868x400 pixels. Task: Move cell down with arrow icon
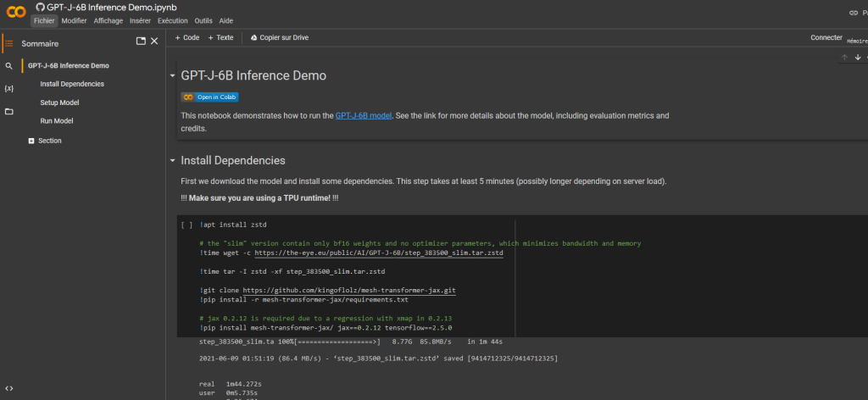click(857, 58)
